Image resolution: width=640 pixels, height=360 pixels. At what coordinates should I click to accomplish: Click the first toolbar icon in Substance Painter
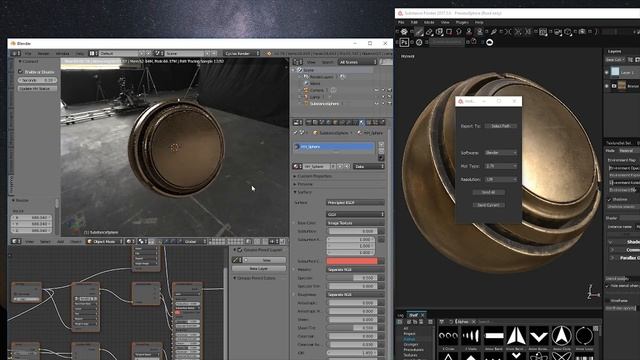(x=404, y=32)
